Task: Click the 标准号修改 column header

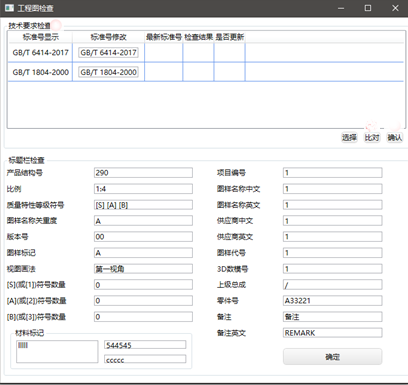Action: point(108,37)
